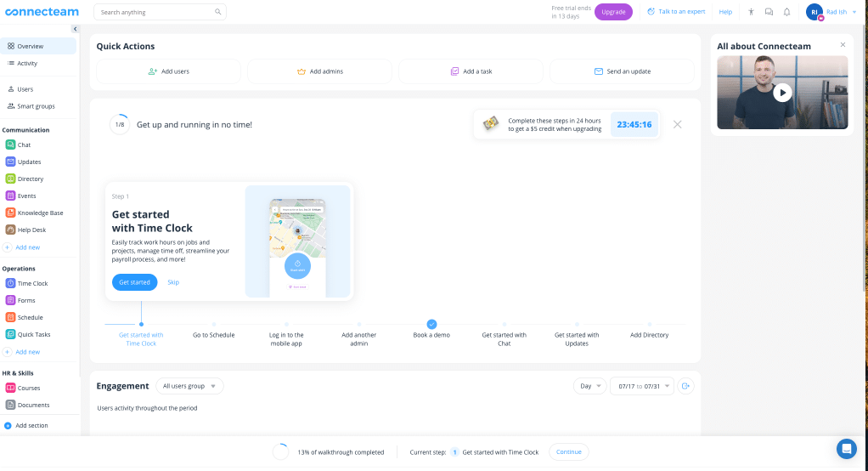This screenshot has height=471, width=868.
Task: Open Knowledge Base in the sidebar
Action: click(34, 213)
